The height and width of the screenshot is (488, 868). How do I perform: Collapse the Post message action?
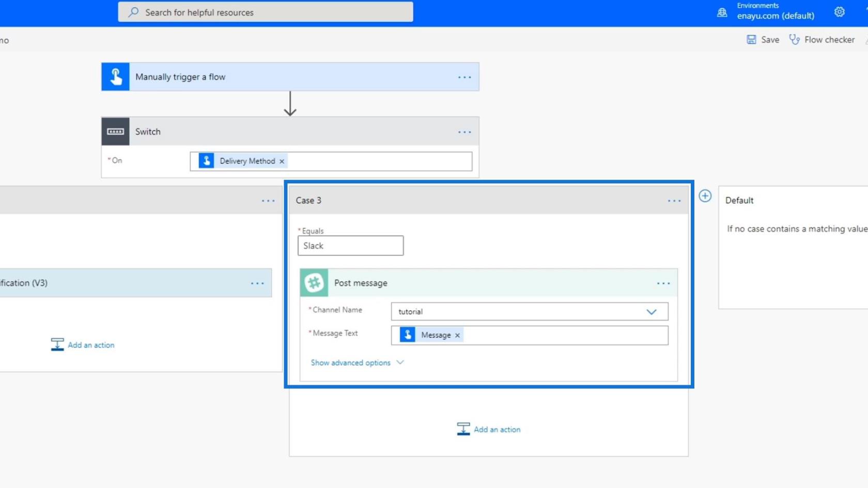[x=489, y=282]
